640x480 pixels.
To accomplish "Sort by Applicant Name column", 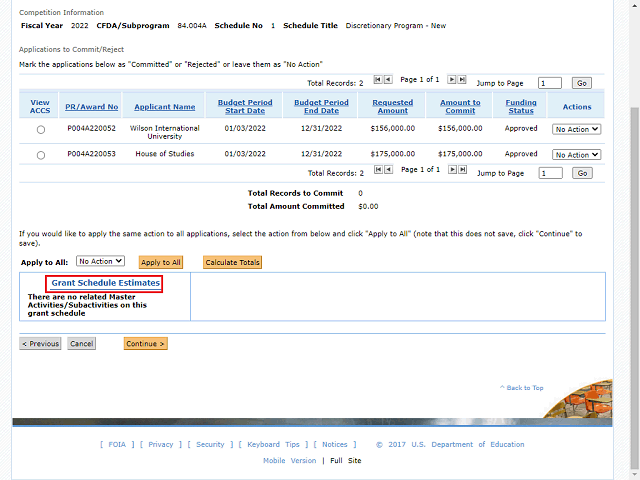I will (x=164, y=107).
